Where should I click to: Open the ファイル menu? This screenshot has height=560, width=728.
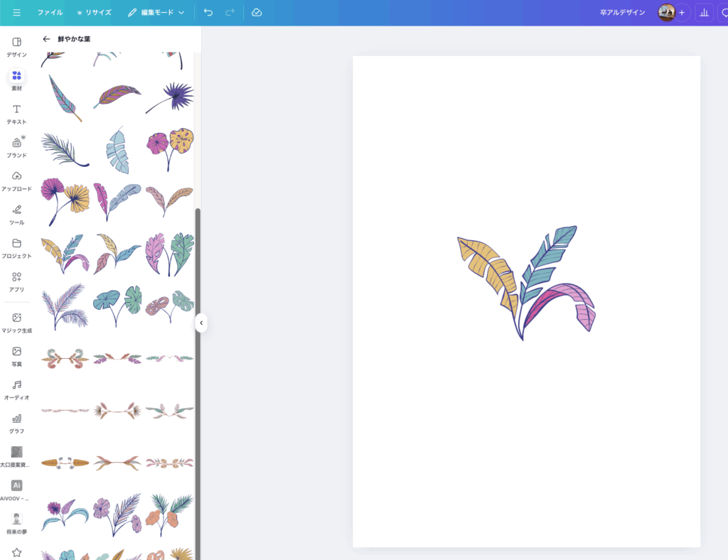click(50, 13)
